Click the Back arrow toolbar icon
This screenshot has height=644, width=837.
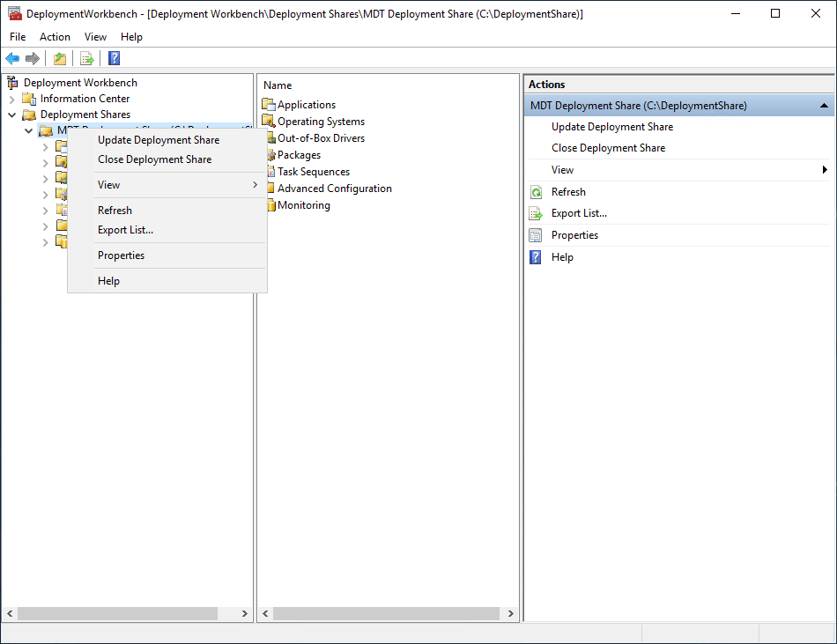(12, 58)
